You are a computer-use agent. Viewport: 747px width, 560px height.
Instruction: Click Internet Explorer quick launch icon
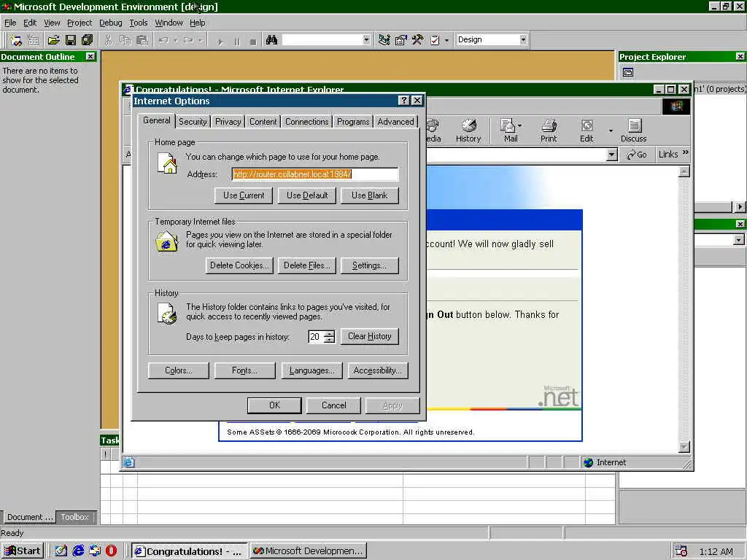pos(78,551)
